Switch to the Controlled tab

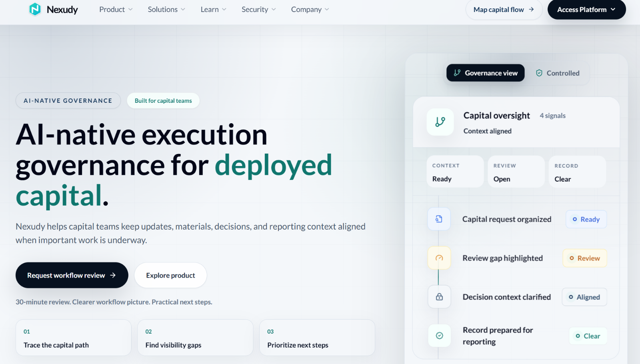click(x=558, y=73)
